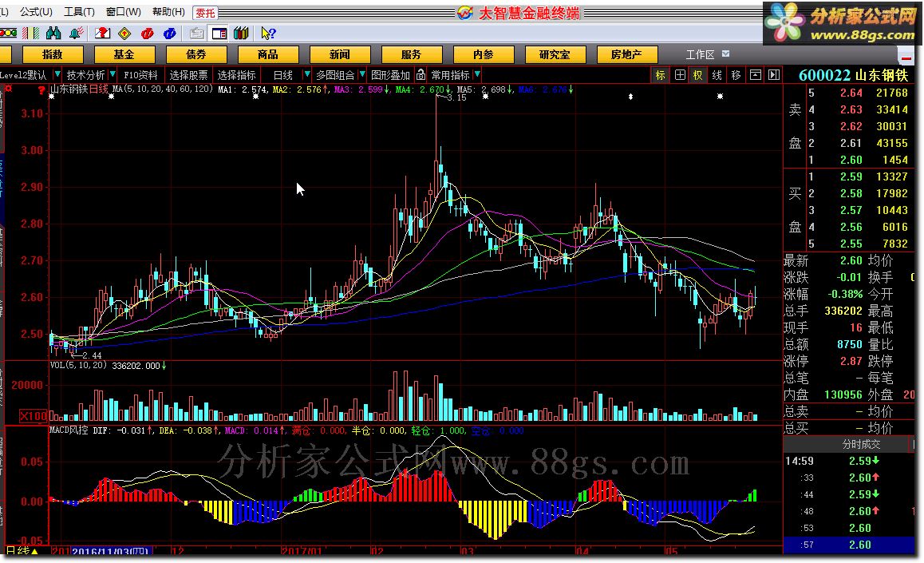Toggle the 权 adjustment button
The width and height of the screenshot is (924, 563).
(698, 75)
